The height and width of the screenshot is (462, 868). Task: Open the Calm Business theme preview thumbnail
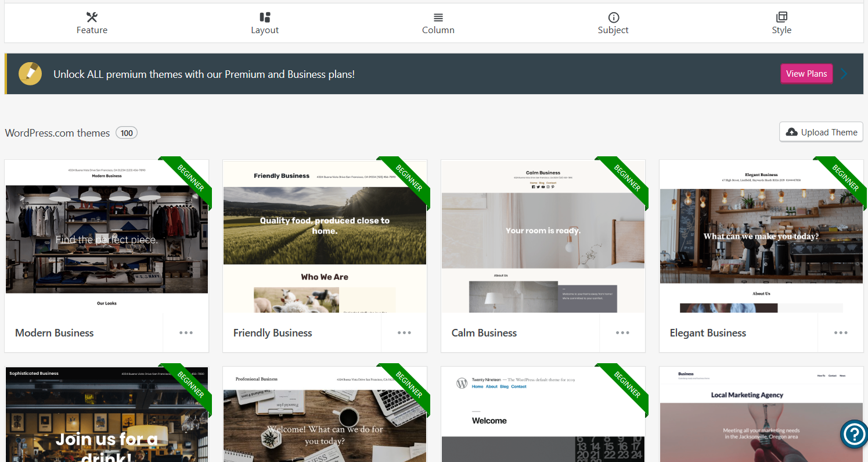pyautogui.click(x=543, y=237)
